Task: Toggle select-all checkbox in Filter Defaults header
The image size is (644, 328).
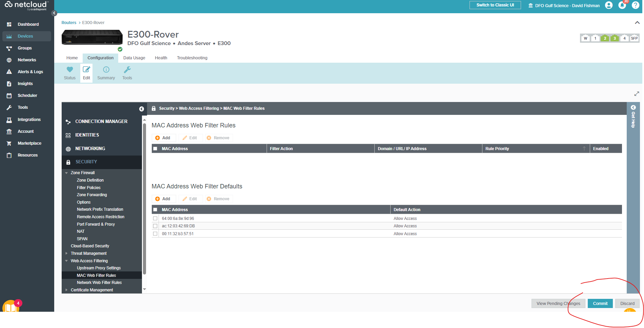Action: (155, 210)
